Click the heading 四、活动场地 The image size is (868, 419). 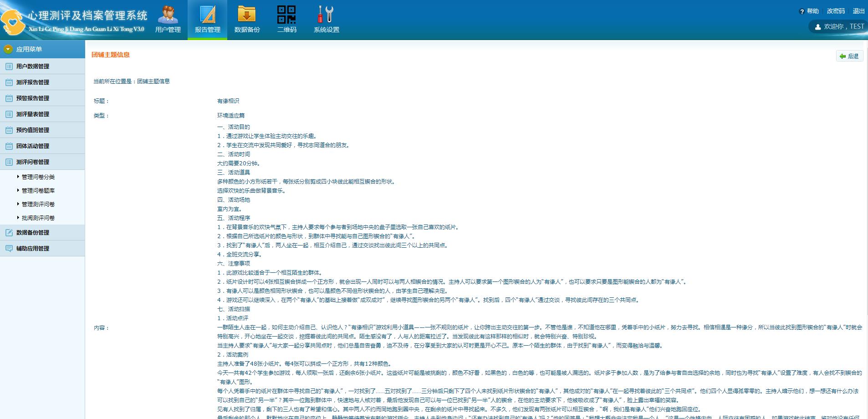click(234, 200)
